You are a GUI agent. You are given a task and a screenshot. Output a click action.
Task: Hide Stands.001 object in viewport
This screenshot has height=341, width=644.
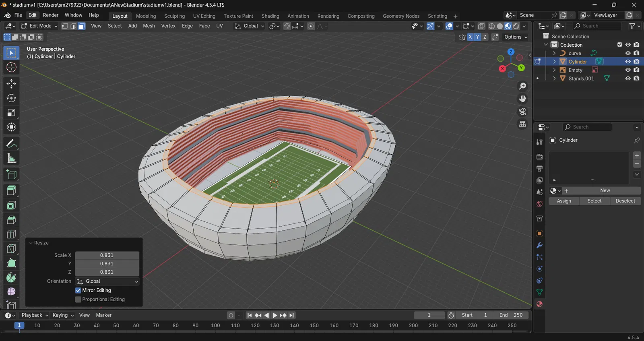tap(628, 79)
